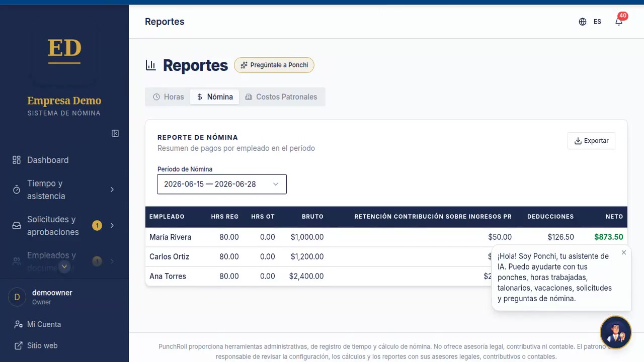Click the Solicitudes y aprobaciones inbox icon

tap(17, 226)
